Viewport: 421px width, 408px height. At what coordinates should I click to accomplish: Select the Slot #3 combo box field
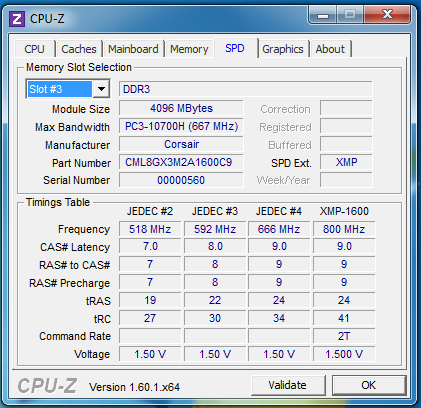point(68,89)
